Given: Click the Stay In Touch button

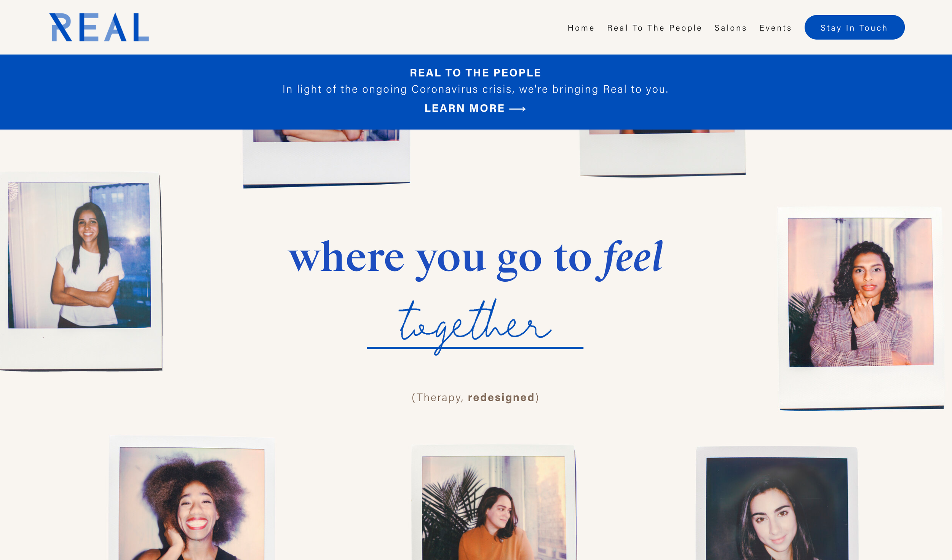Looking at the screenshot, I should point(855,27).
